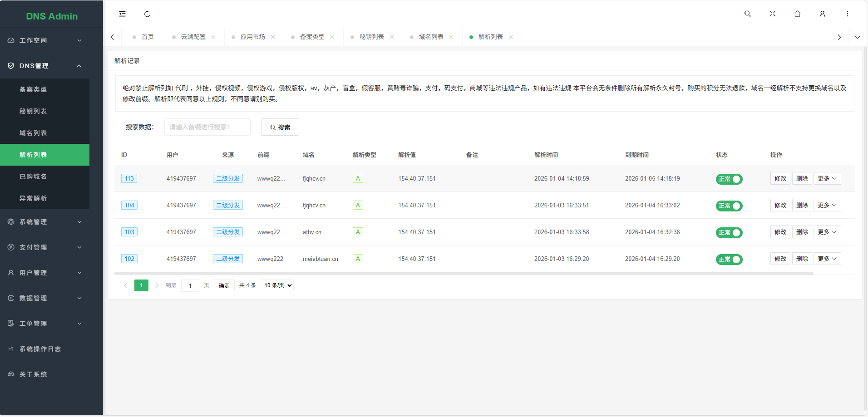The image size is (868, 417).
Task: Open 异常解析 in the sidebar
Action: point(33,198)
